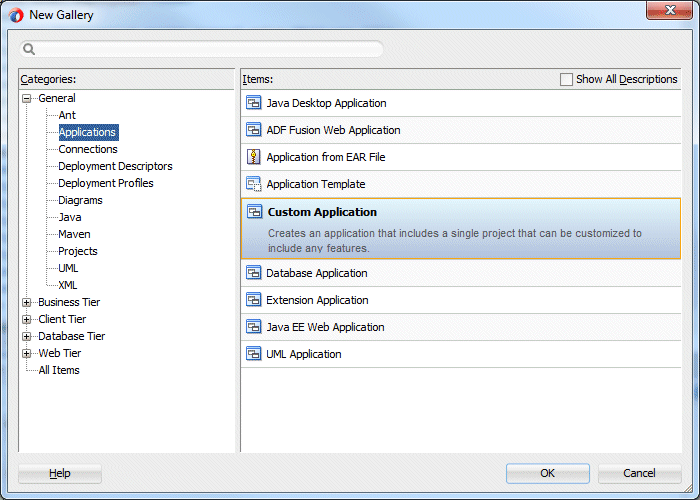Click the OK button
Screen dimensions: 700x500
[x=548, y=473]
